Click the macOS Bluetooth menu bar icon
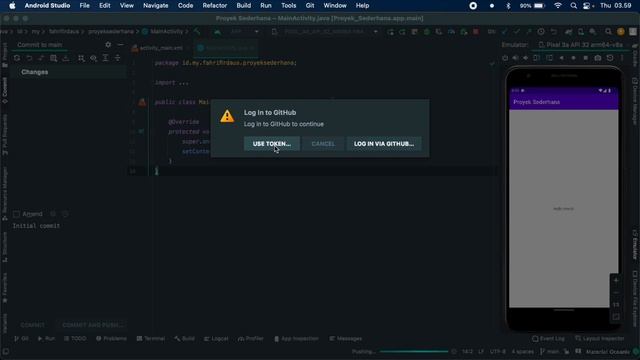 pyautogui.click(x=508, y=6)
